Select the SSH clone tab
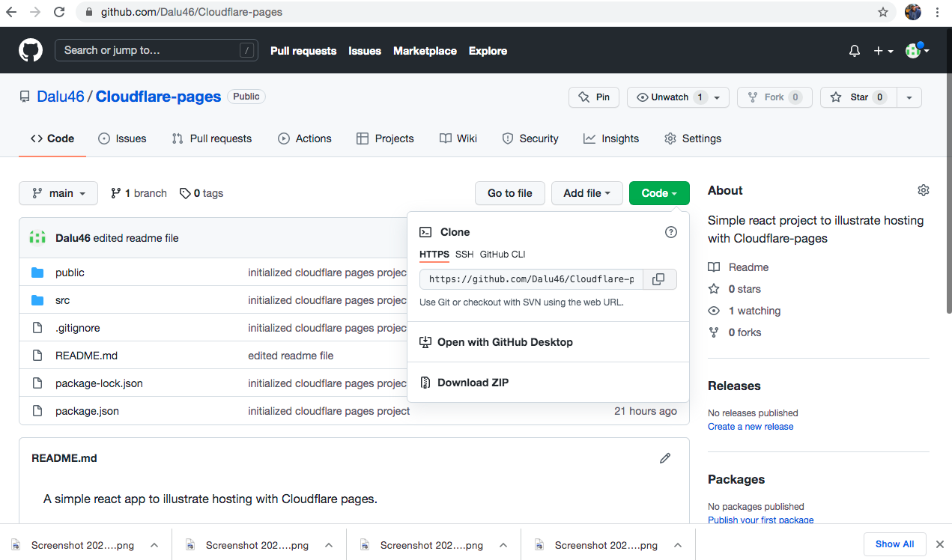 coord(464,255)
